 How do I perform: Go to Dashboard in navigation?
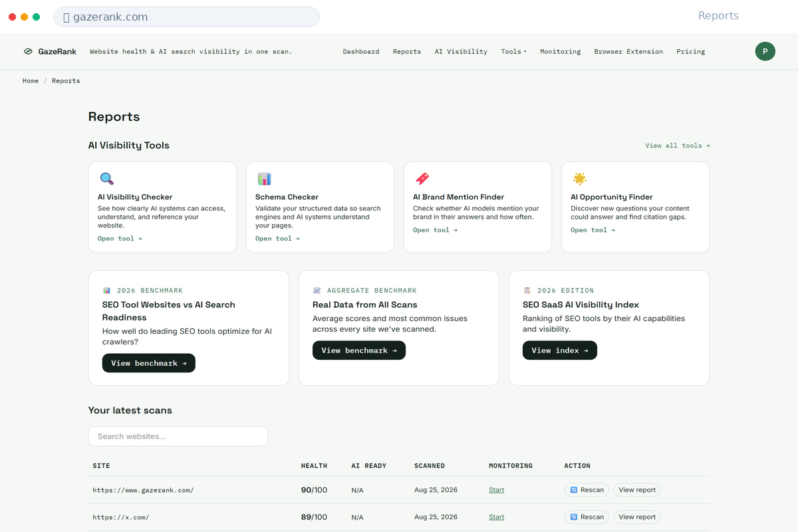tap(361, 51)
